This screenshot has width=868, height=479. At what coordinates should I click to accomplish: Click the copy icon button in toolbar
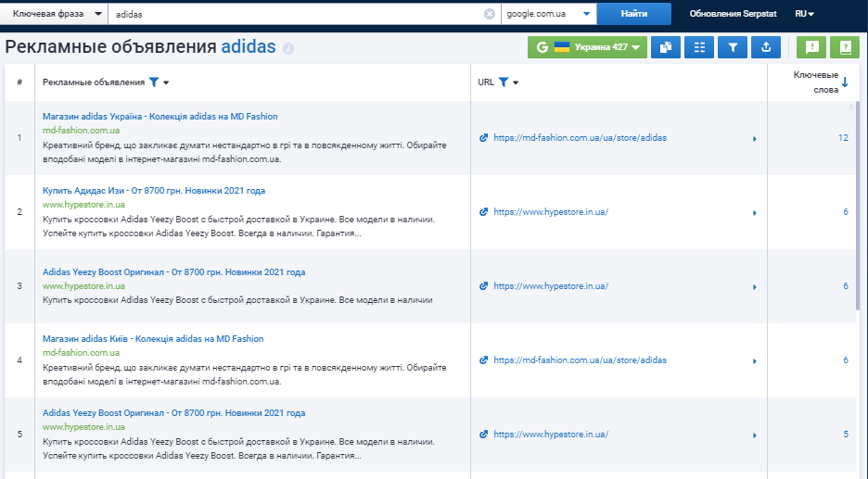(x=665, y=47)
